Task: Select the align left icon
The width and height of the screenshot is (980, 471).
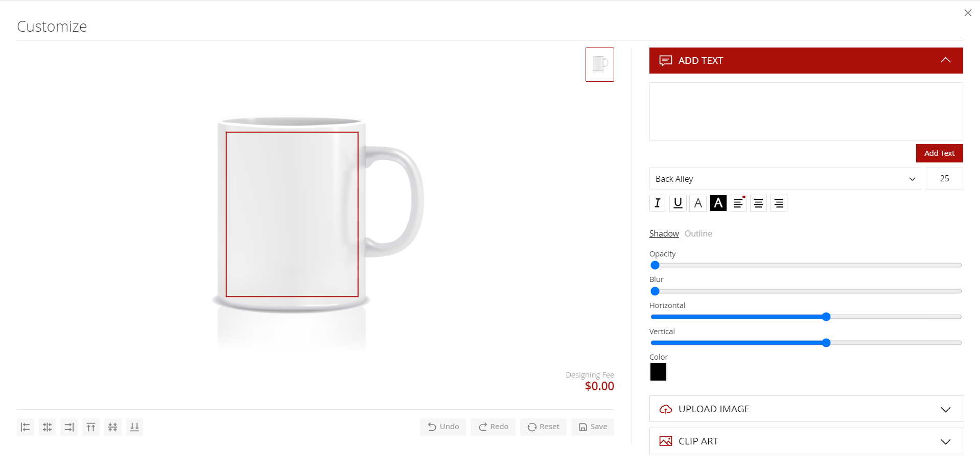Action: [x=26, y=427]
